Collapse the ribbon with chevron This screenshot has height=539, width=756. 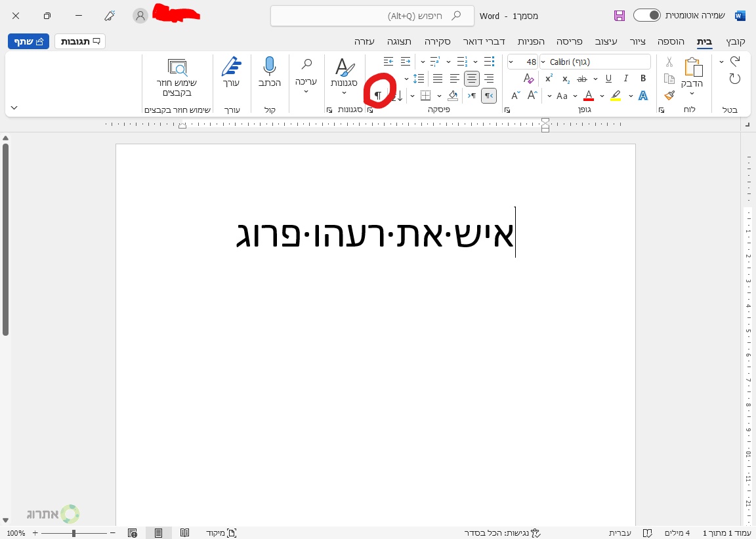[14, 108]
